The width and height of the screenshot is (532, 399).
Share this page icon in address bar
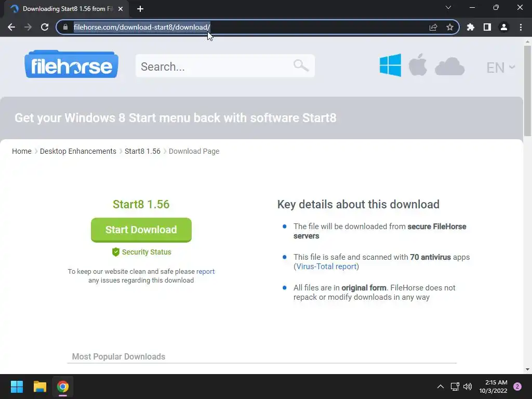[433, 27]
